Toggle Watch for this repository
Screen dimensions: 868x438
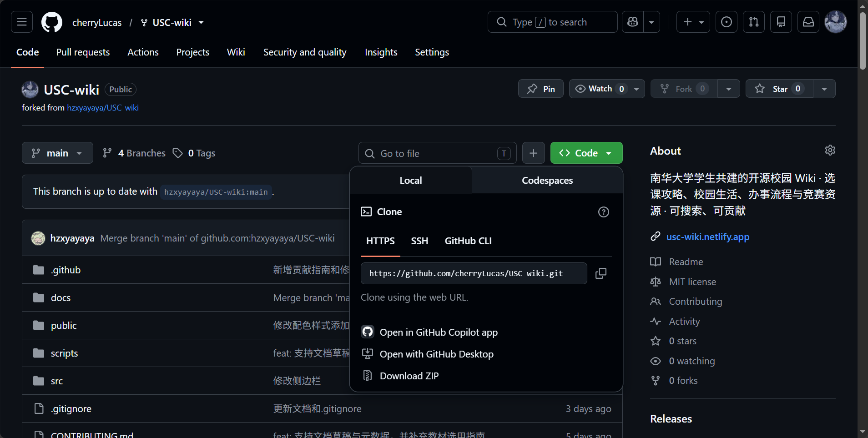(x=600, y=89)
